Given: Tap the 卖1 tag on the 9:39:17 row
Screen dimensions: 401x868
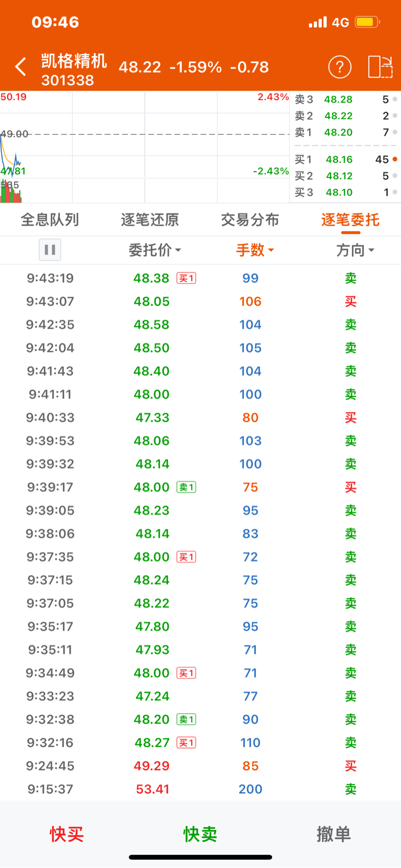Looking at the screenshot, I should click(186, 487).
